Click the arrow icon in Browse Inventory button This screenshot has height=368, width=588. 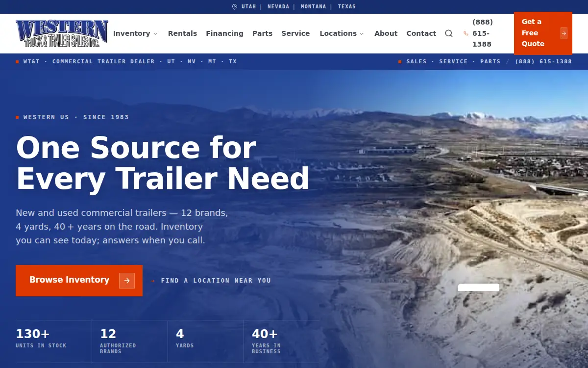coord(127,281)
